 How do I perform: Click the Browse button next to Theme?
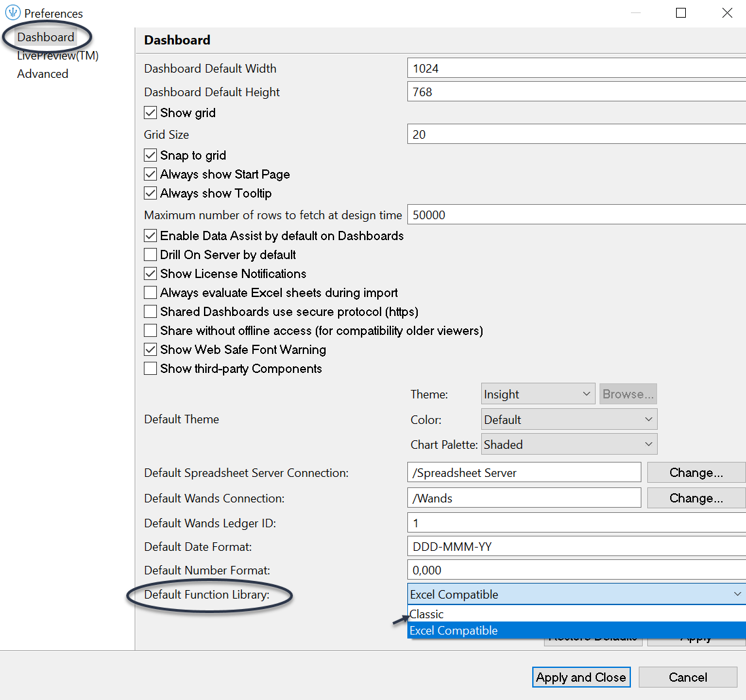pyautogui.click(x=628, y=394)
